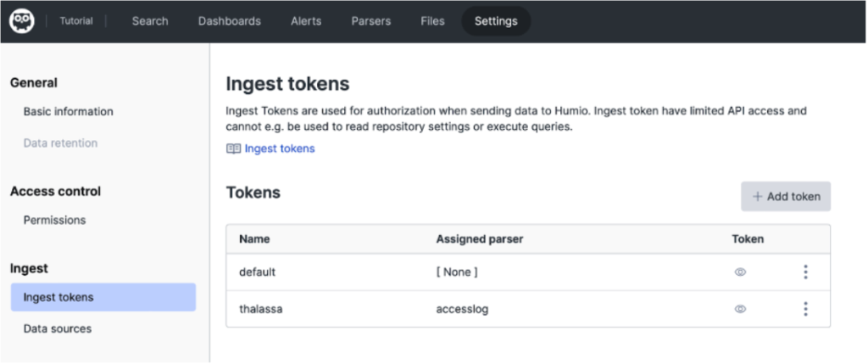Open the Permissions settings page

tap(54, 220)
